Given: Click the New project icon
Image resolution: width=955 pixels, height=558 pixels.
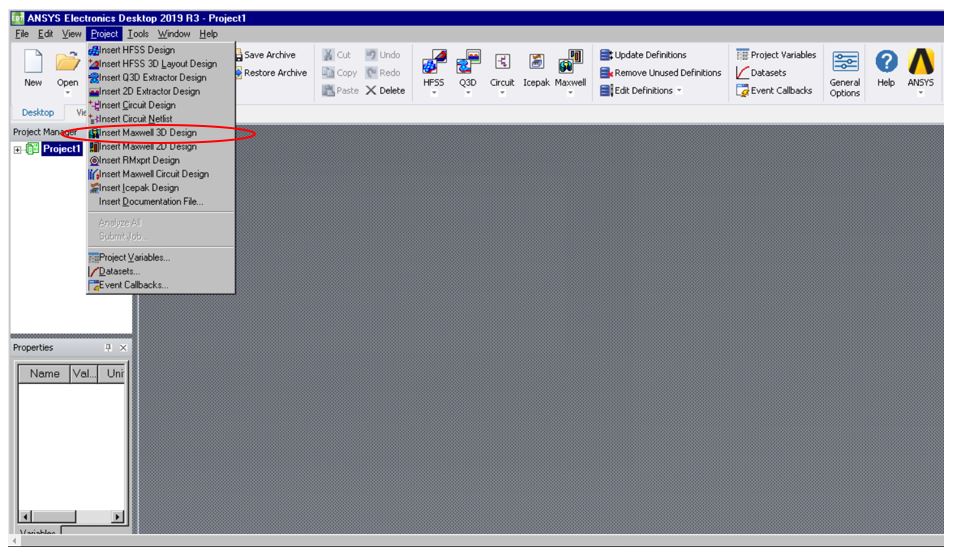Looking at the screenshot, I should pos(33,62).
